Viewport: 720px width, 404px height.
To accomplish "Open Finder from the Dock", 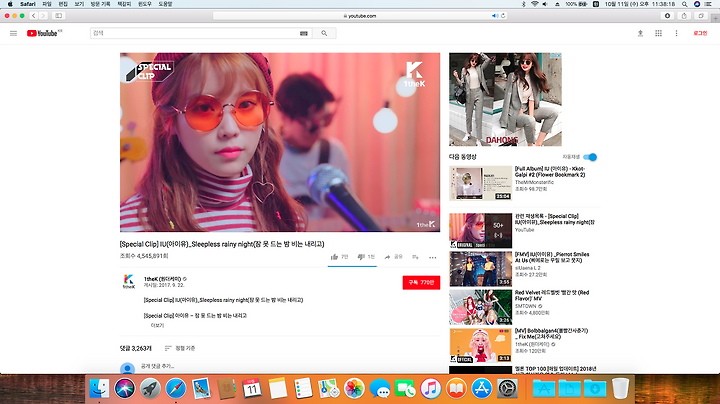I will (99, 389).
